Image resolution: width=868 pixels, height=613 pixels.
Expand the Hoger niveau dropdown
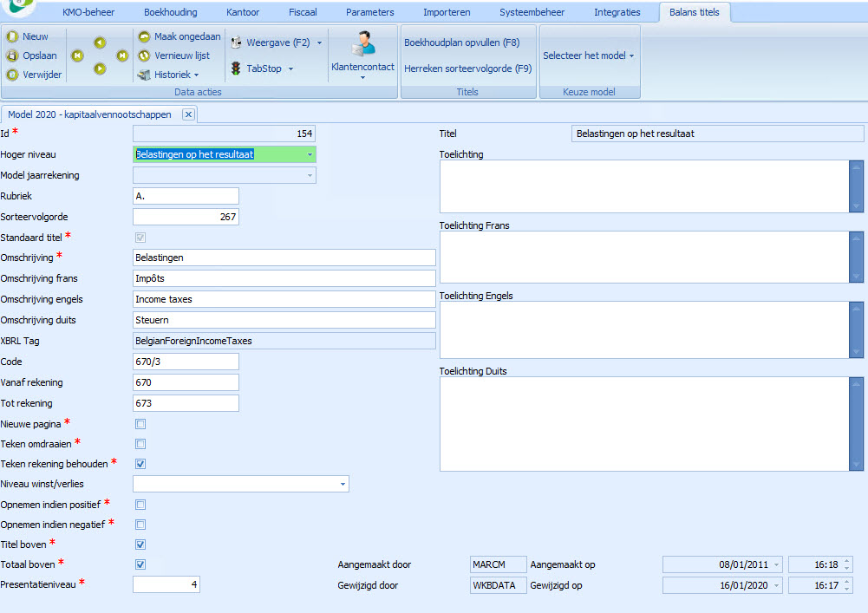point(310,154)
